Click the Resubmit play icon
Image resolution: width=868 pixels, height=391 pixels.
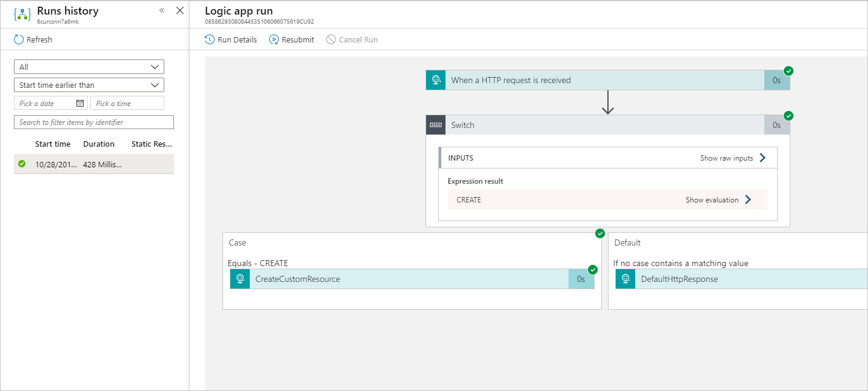click(274, 39)
